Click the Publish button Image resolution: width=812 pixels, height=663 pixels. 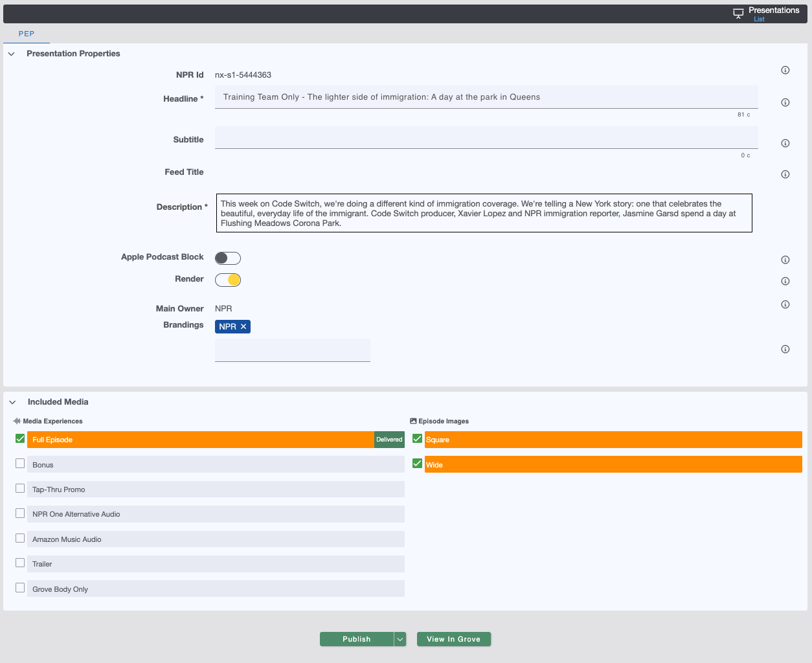[x=357, y=639]
